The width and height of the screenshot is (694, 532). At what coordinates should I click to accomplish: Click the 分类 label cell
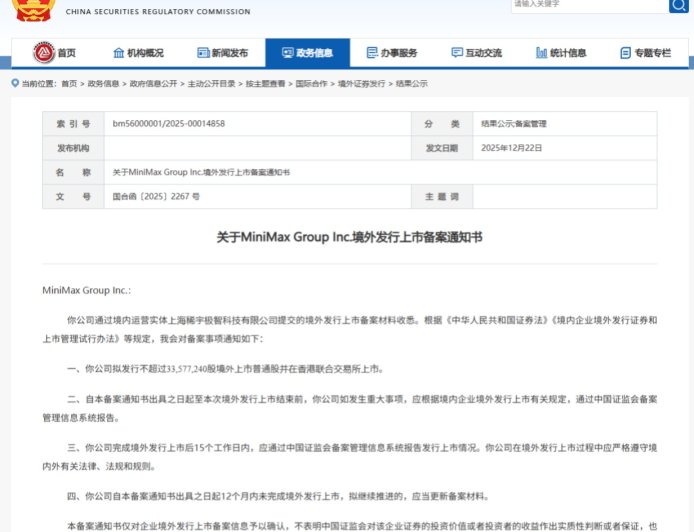[442, 124]
